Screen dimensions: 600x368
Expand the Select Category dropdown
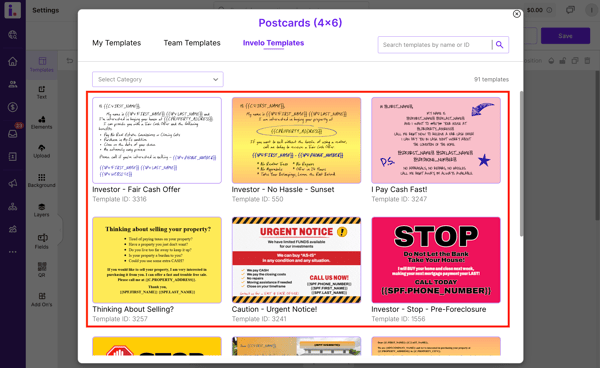158,80
